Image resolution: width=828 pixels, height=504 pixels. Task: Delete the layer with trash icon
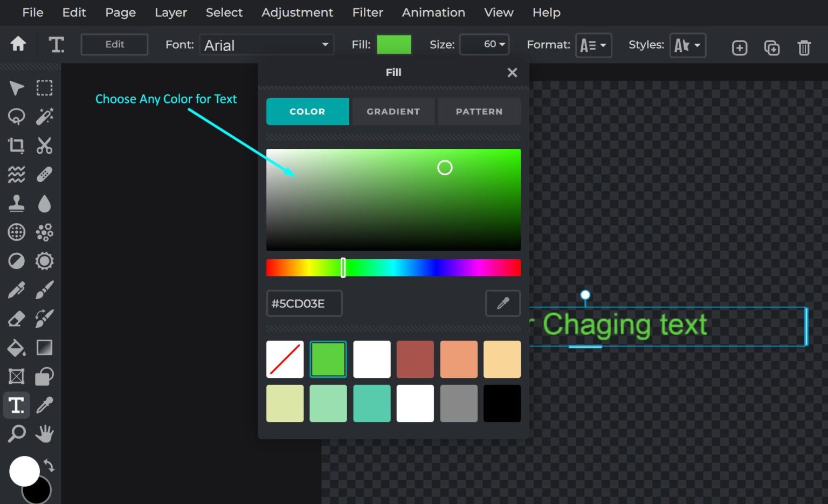804,47
